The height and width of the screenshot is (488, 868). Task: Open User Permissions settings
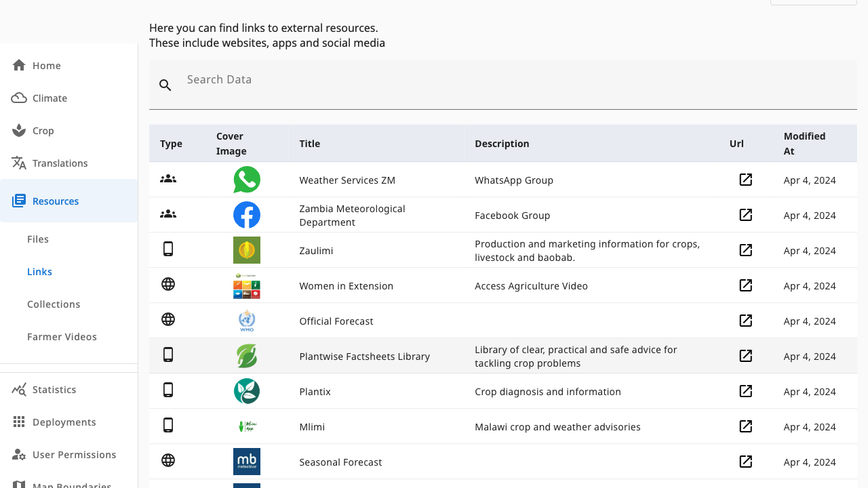pyautogui.click(x=69, y=454)
